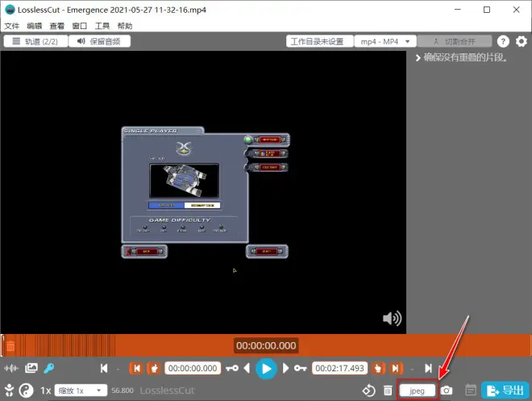Viewport: 532px width, 401px height.
Task: Toggle the yin-yang invert segments icon
Action: [26, 391]
